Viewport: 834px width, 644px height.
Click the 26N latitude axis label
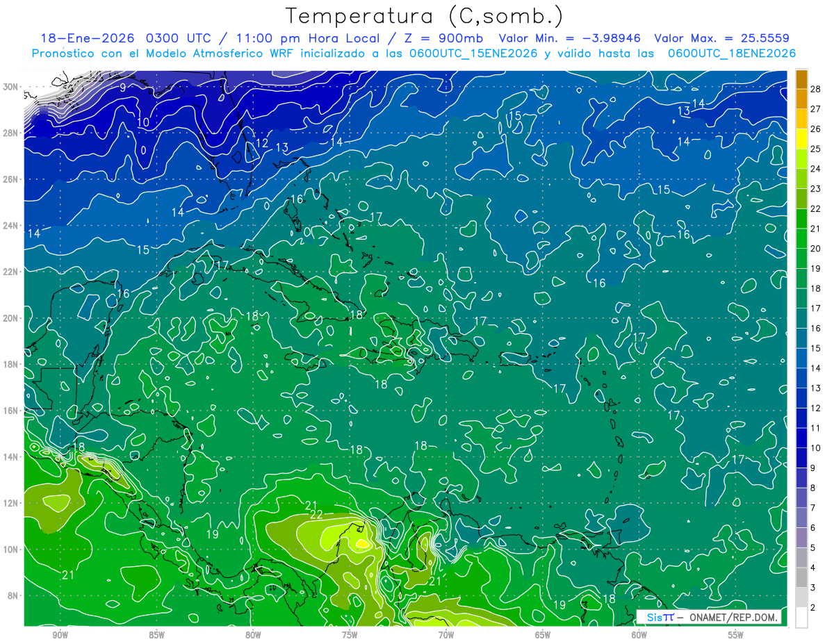pyautogui.click(x=12, y=179)
